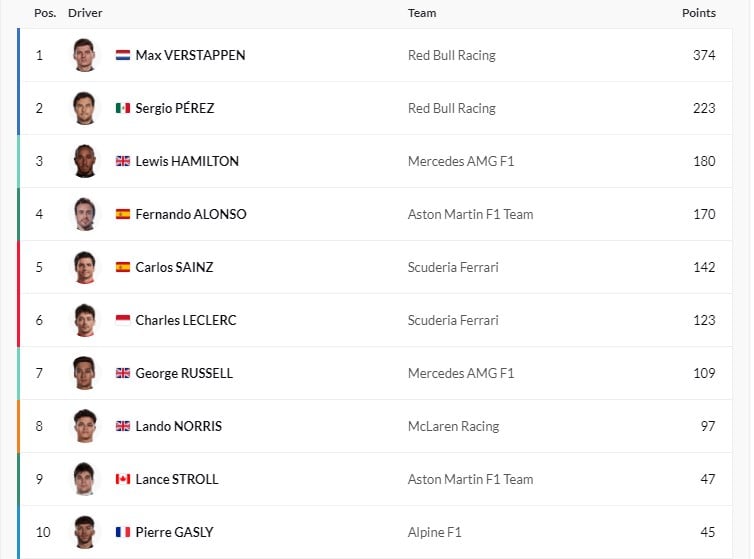The height and width of the screenshot is (559, 754).
Task: Select the Charles LECLERC name link
Action: pos(186,320)
